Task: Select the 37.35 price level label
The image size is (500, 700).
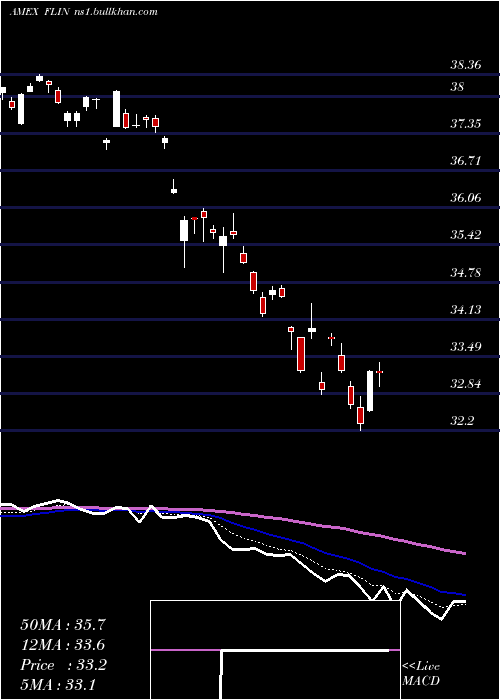Action: pos(466,124)
